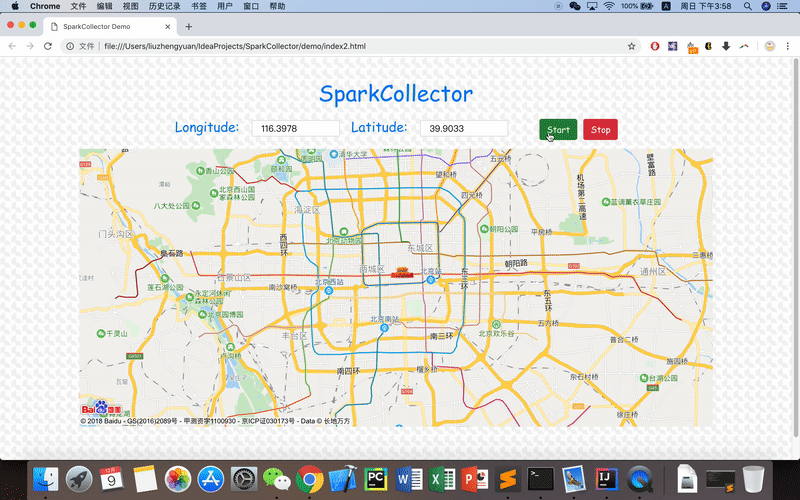Viewport: 800px width, 500px height.
Task: Click the green Start button
Action: pos(558,130)
